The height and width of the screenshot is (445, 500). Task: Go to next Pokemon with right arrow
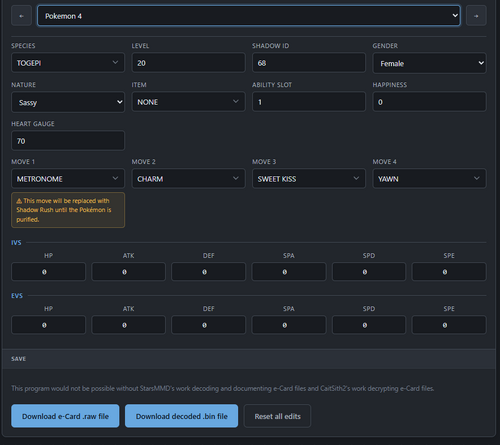[476, 16]
